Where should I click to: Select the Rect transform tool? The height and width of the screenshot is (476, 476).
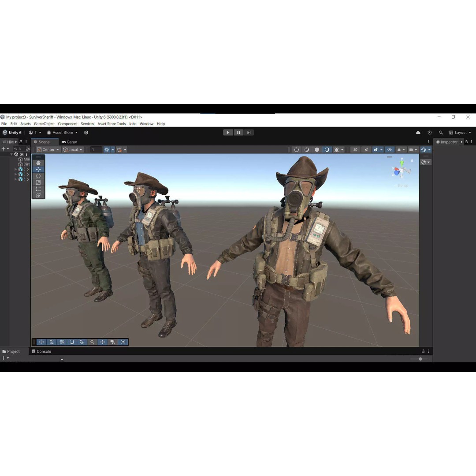(x=38, y=189)
